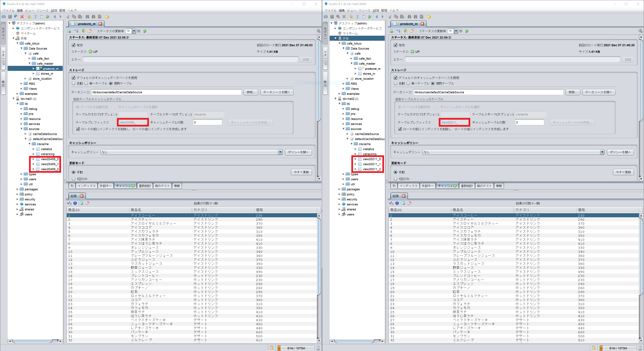Click the キャッシュテーブルの数 field in tdv-ha02
644x351 pixels.
pos(529,122)
